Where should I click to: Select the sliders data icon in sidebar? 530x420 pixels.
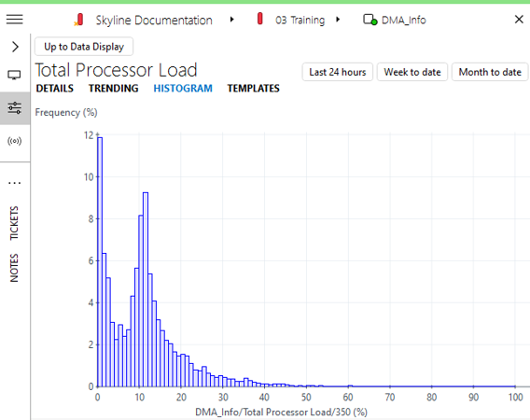tap(15, 108)
